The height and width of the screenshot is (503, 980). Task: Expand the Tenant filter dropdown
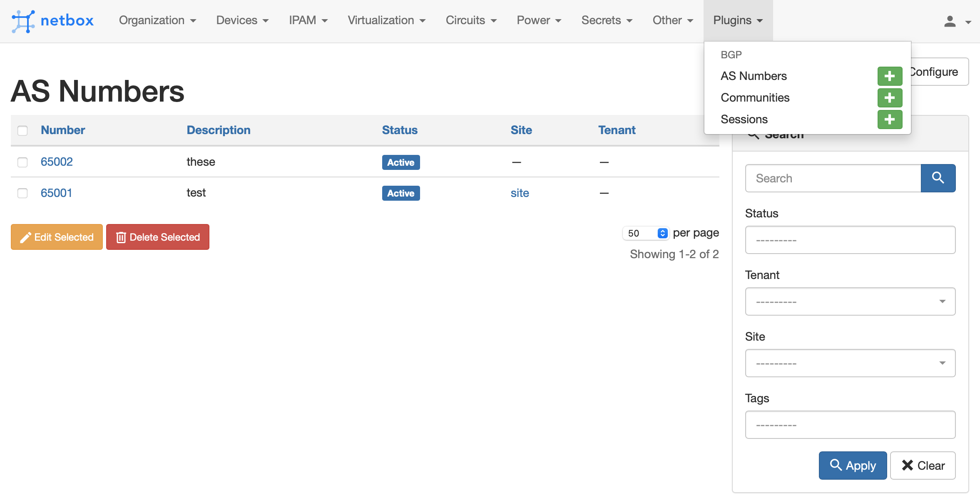click(x=850, y=301)
